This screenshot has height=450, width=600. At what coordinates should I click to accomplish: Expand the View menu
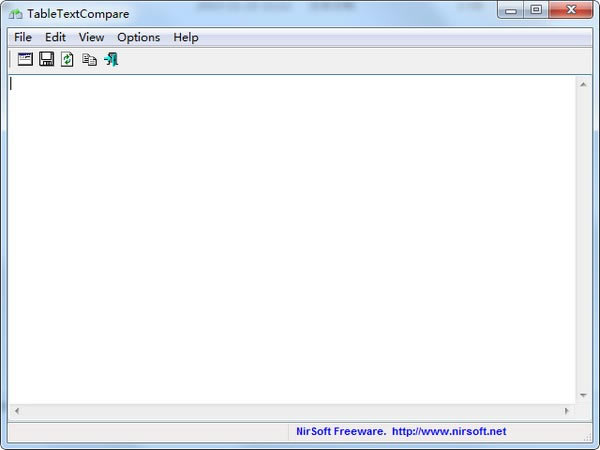pyautogui.click(x=91, y=37)
